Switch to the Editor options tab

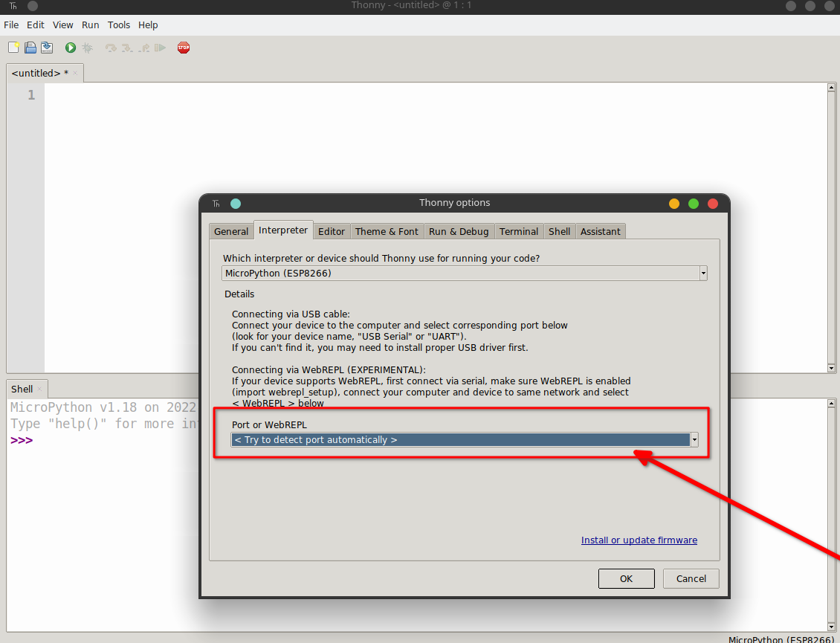click(331, 231)
